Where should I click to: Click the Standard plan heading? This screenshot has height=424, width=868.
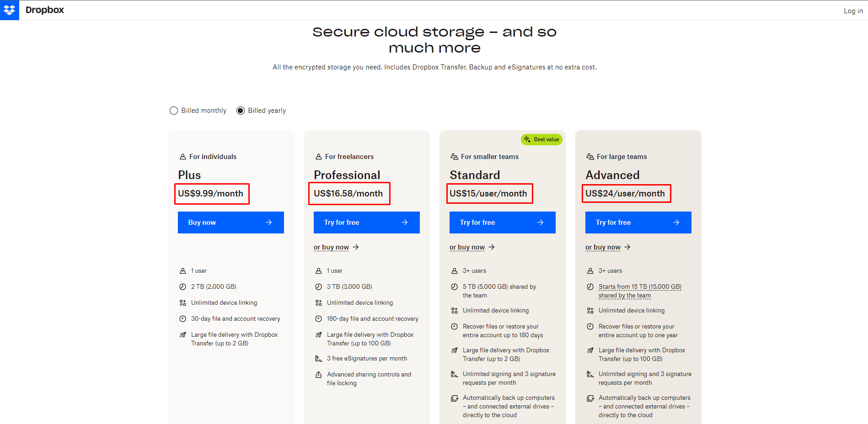point(475,175)
